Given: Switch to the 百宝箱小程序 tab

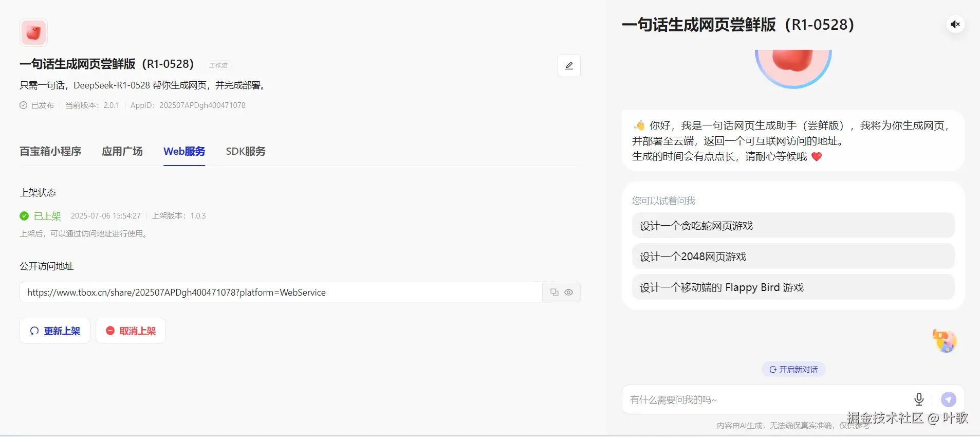Looking at the screenshot, I should coord(50,151).
